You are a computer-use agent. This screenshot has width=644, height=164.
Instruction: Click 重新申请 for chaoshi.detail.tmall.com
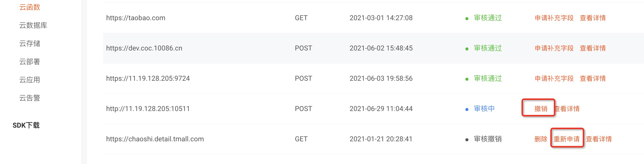pos(567,139)
